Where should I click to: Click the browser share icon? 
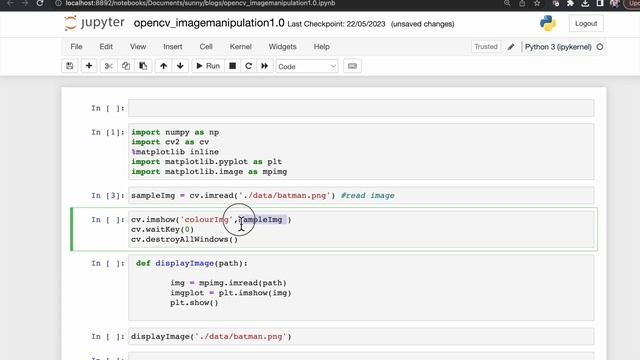tap(522, 3)
